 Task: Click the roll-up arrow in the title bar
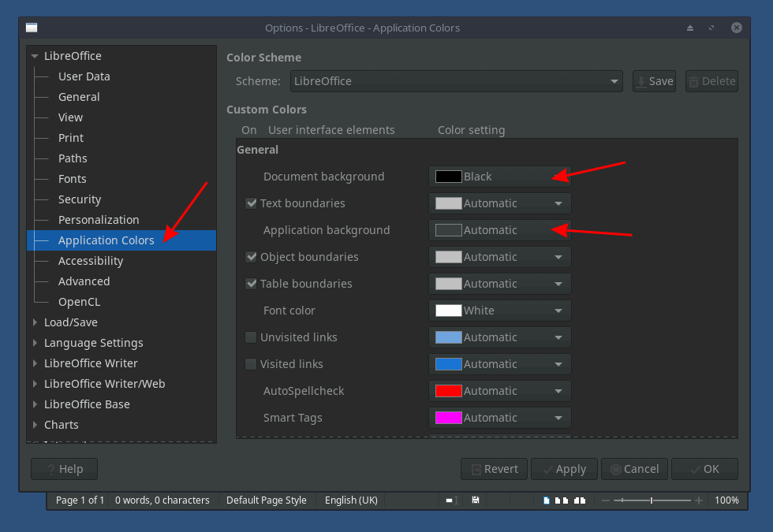tap(689, 28)
